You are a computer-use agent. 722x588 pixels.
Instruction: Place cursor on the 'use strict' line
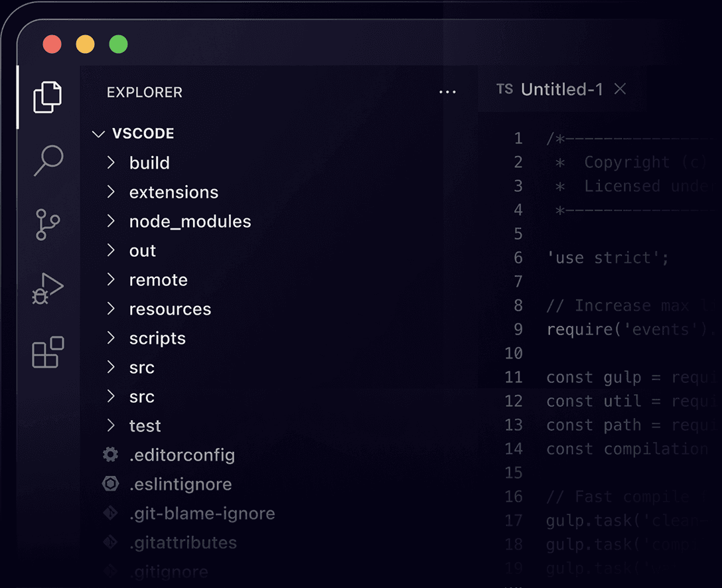coord(607,257)
